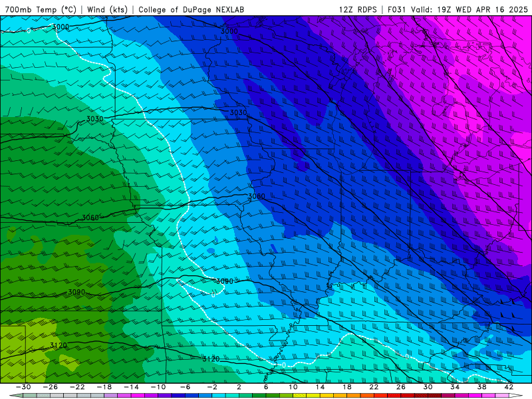Click the 30 value on the color scale
This screenshot has width=532, height=399.
click(x=428, y=387)
